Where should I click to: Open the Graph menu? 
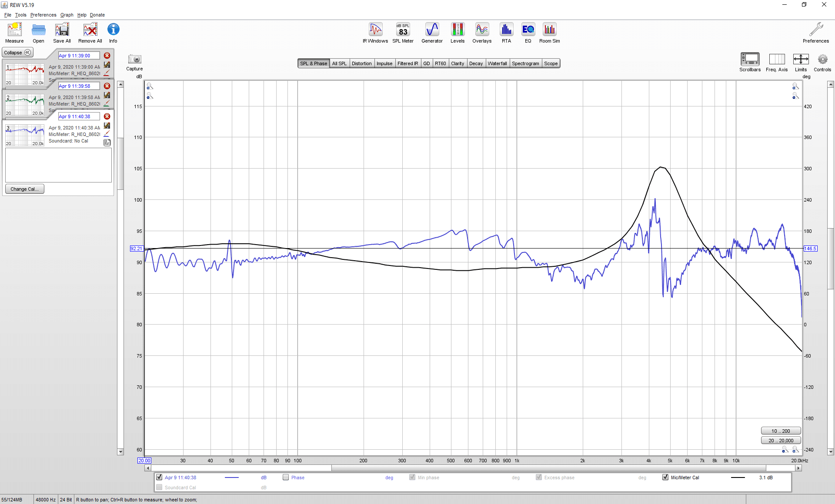[x=67, y=15]
